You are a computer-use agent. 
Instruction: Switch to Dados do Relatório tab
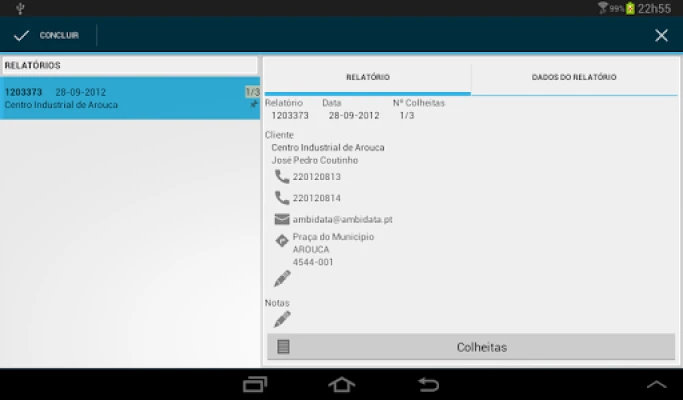click(x=574, y=77)
